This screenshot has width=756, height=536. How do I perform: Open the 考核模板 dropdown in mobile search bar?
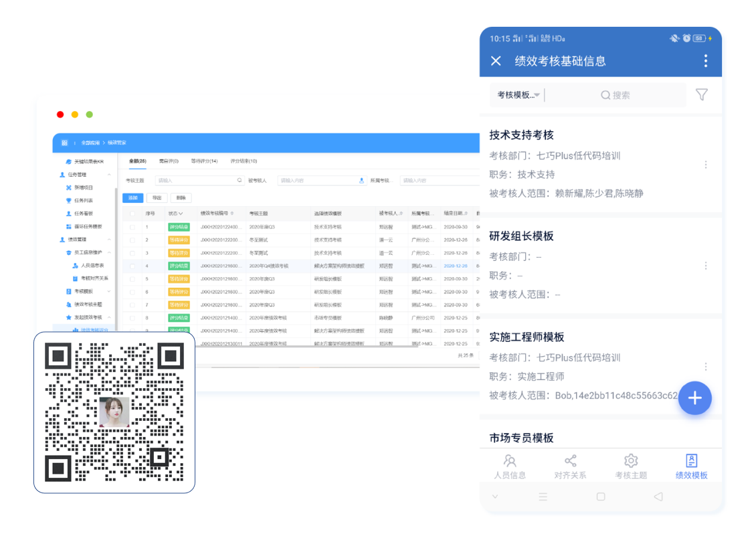tap(518, 95)
